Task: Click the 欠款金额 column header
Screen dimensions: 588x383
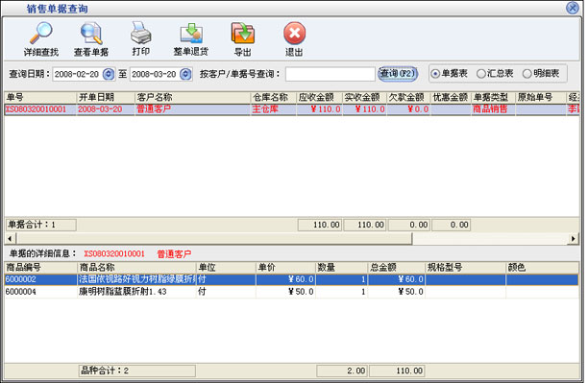Action: [x=408, y=98]
